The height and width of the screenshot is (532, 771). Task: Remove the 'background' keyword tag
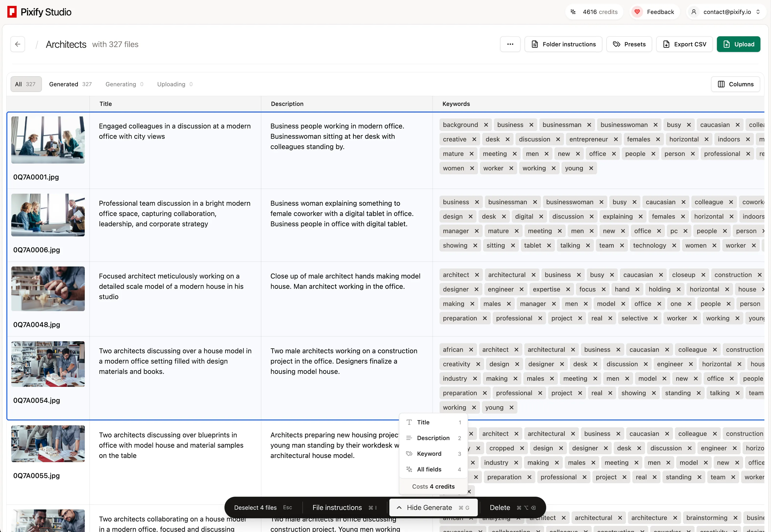click(486, 125)
